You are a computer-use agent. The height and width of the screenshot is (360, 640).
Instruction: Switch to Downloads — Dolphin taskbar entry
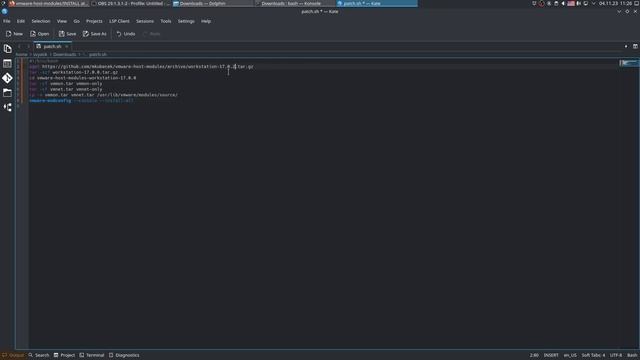pyautogui.click(x=212, y=3)
